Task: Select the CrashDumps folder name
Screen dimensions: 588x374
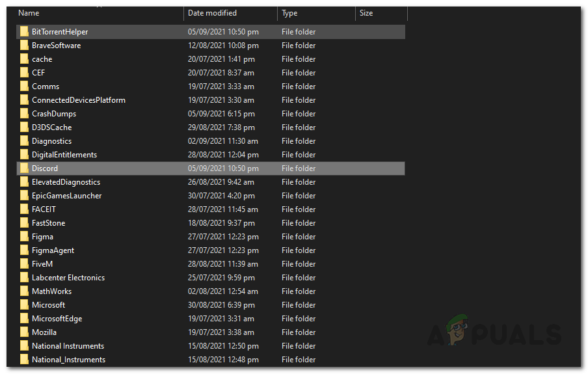Action: [54, 114]
